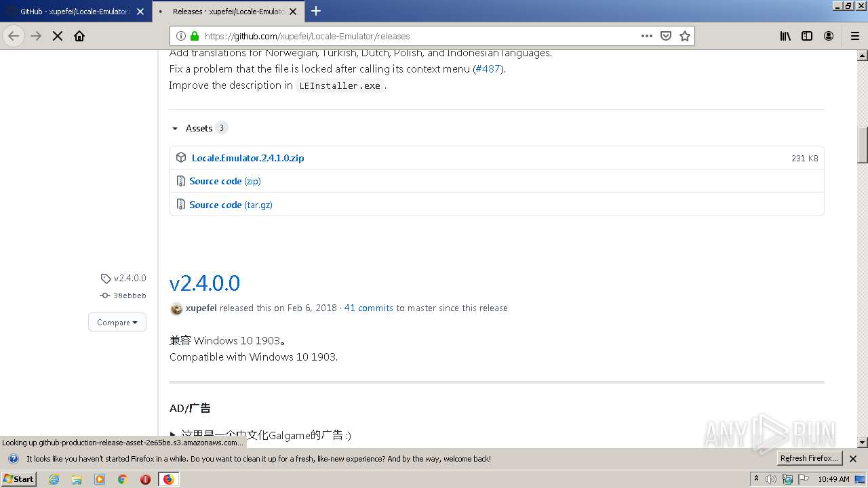
Task: Open the v2.4.0.0 release heading
Action: pyautogui.click(x=205, y=283)
